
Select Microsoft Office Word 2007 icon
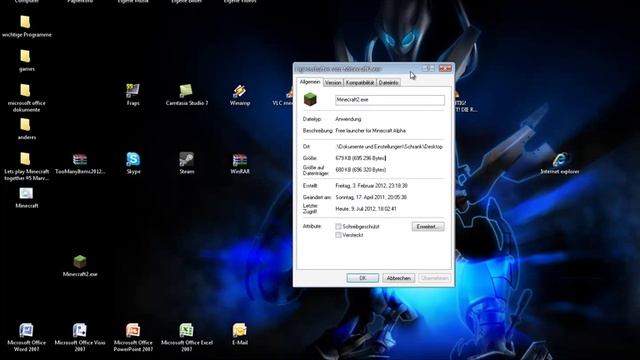[x=26, y=330]
